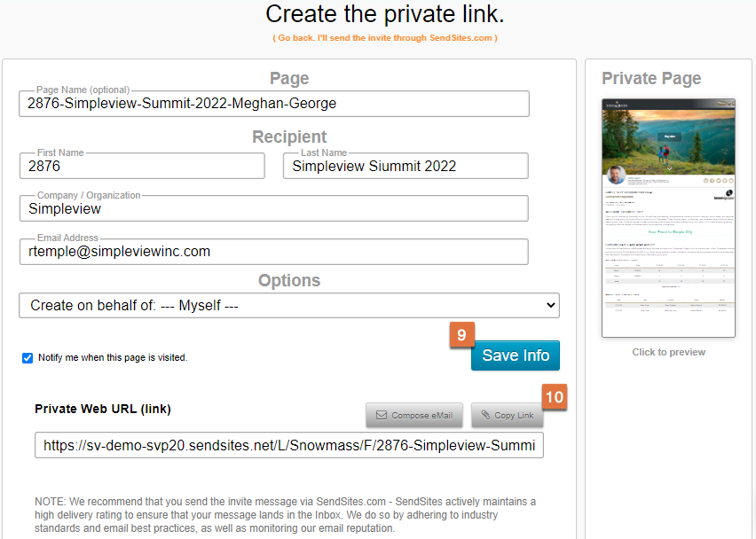
Task: Click the Copy Link button
Action: tap(508, 415)
